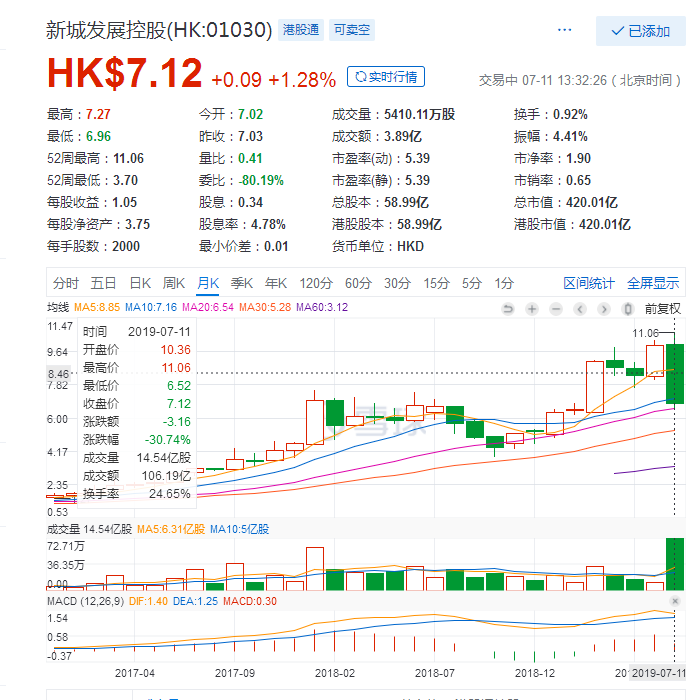This screenshot has width=699, height=700.
Task: Click the MA10:7.16 moving average label
Action: point(151,307)
